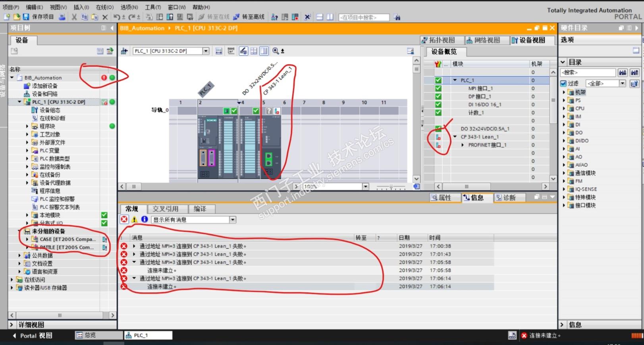This screenshot has width=644, height=345.
Task: Click 添加新设备 in the project tree
Action: pyautogui.click(x=44, y=86)
